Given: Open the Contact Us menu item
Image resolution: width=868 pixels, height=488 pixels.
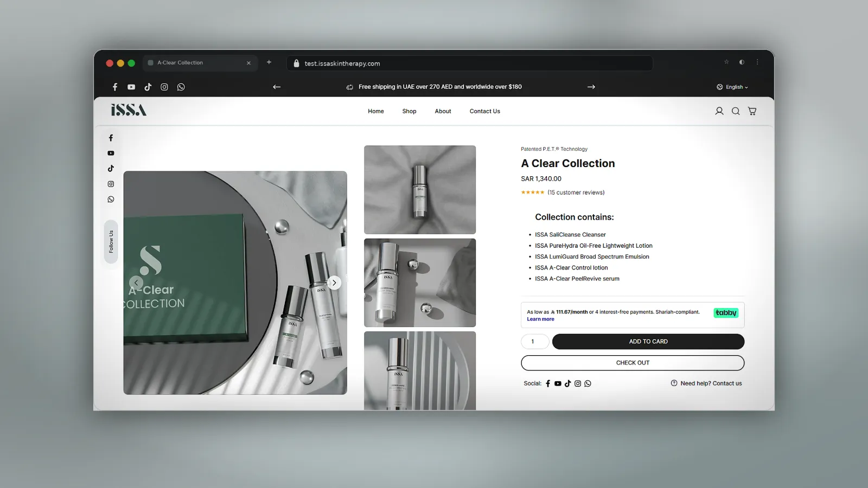Looking at the screenshot, I should 485,111.
